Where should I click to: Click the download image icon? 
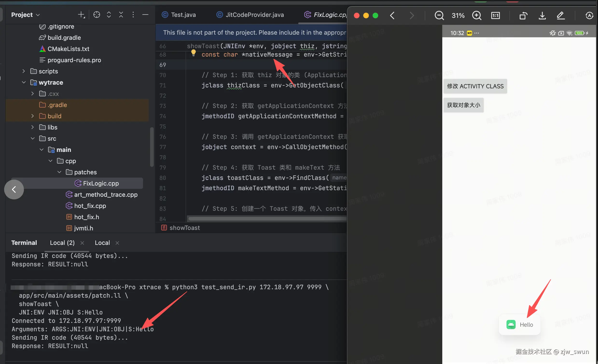click(542, 15)
